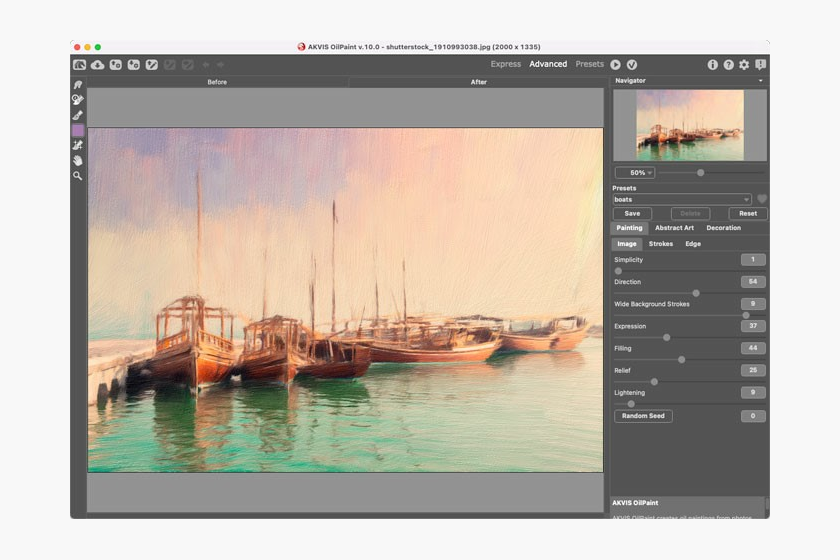Switch to Advanced mode
840x560 pixels.
548,64
